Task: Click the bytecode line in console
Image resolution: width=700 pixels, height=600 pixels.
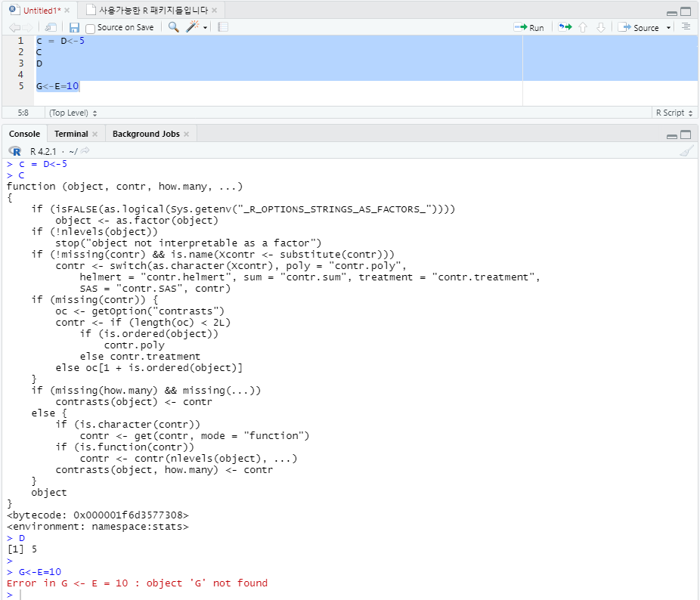Action: pos(98,515)
